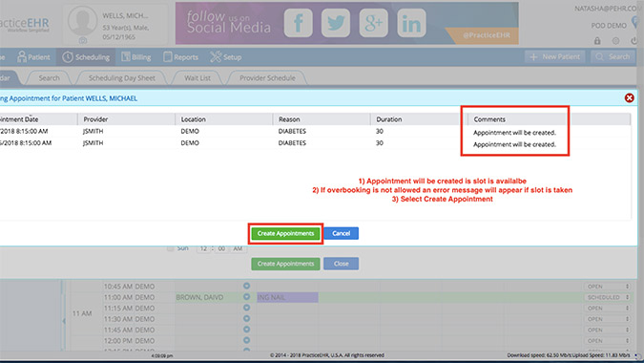Open the LinkedIn icon in banner
The width and height of the screenshot is (644, 363).
pyautogui.click(x=411, y=23)
